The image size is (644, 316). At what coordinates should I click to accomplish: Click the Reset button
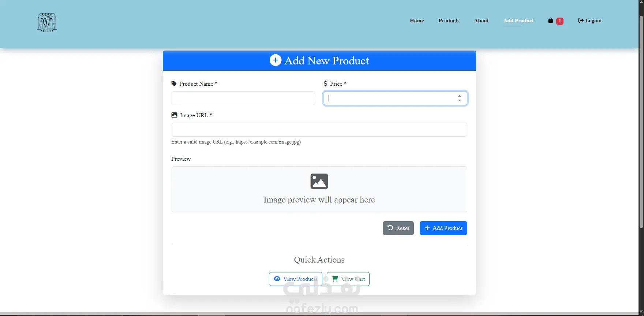click(x=398, y=228)
